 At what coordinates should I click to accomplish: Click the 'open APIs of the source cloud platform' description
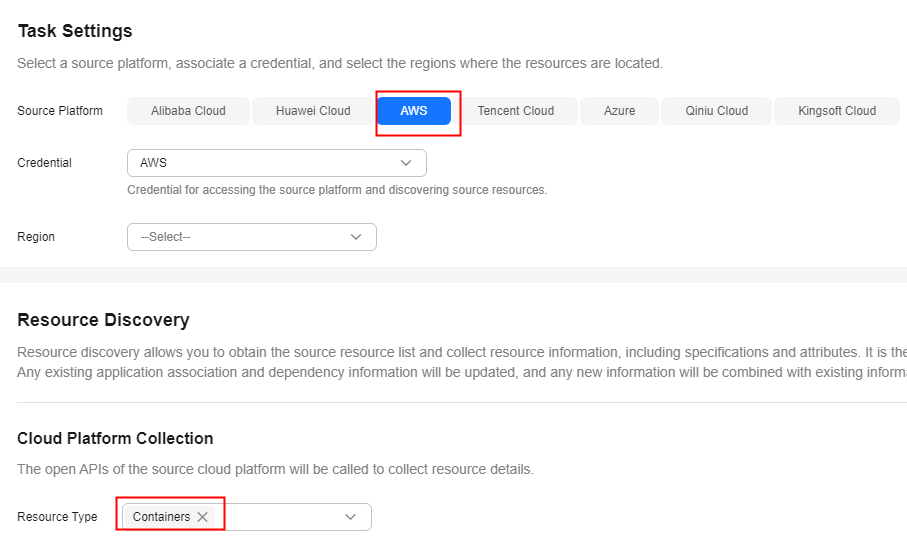[x=275, y=469]
